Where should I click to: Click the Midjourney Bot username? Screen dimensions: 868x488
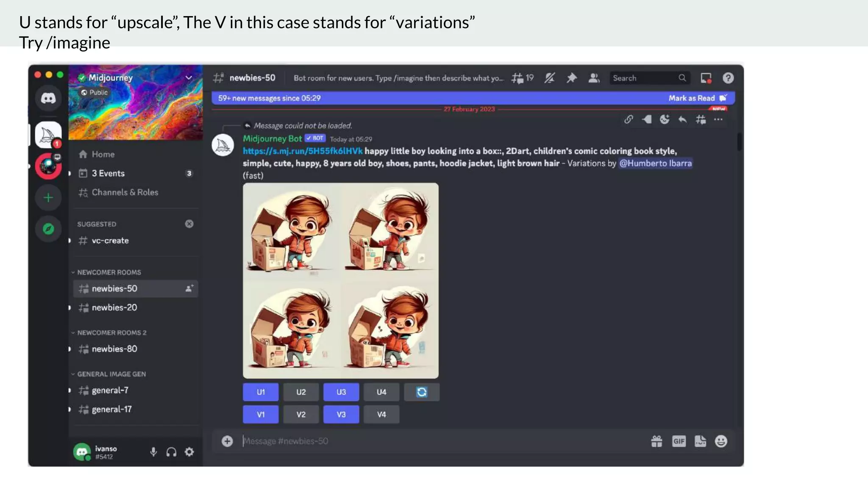click(x=272, y=139)
